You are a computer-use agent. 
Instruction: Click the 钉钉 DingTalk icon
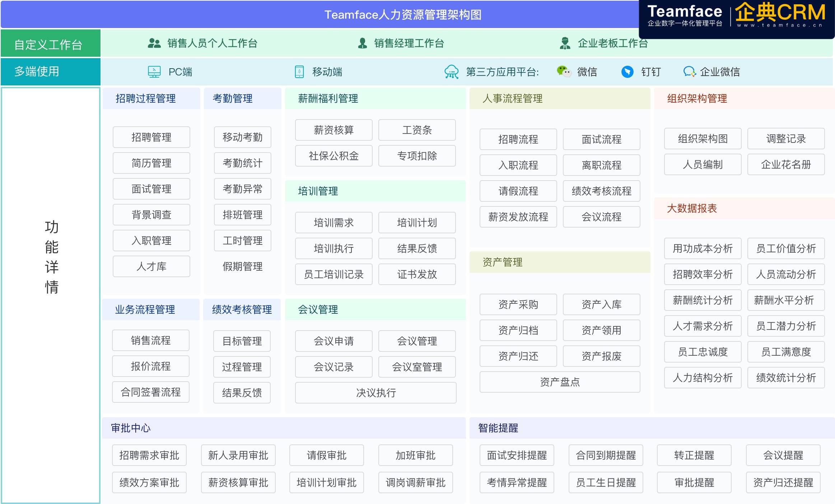click(x=628, y=71)
